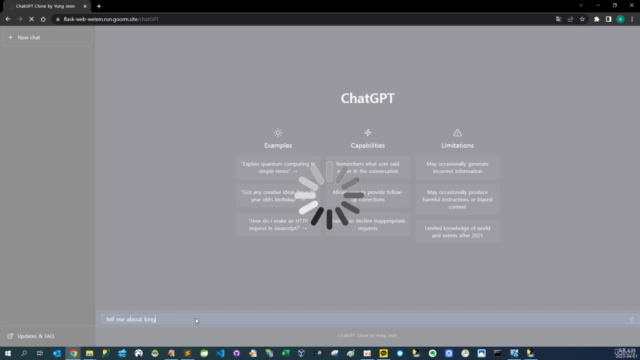Open the Chrome profile avatar

pyautogui.click(x=620, y=19)
